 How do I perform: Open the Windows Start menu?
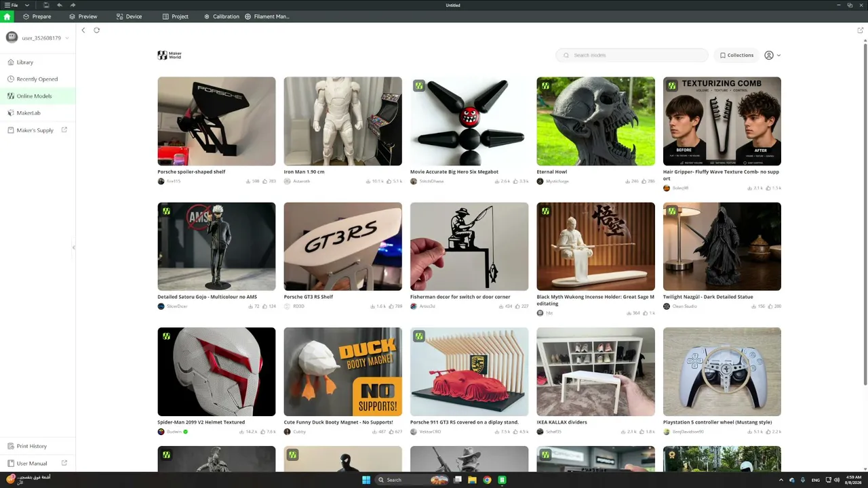366,480
